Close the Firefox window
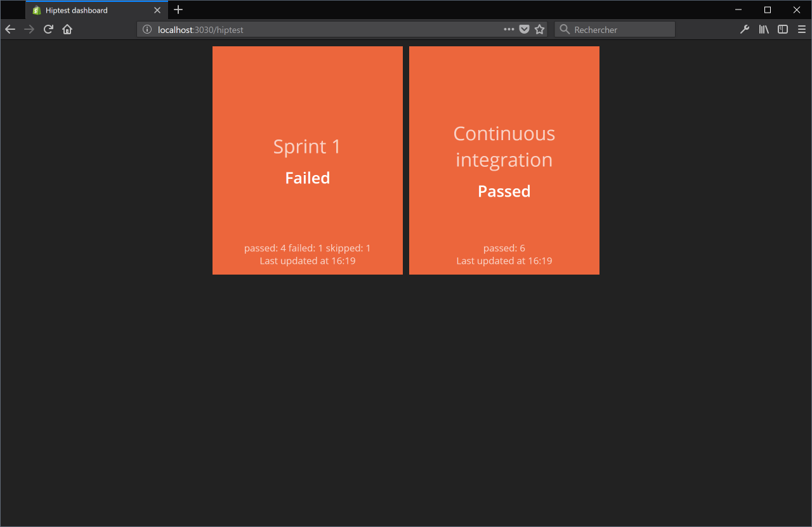This screenshot has height=527, width=812. [x=797, y=10]
